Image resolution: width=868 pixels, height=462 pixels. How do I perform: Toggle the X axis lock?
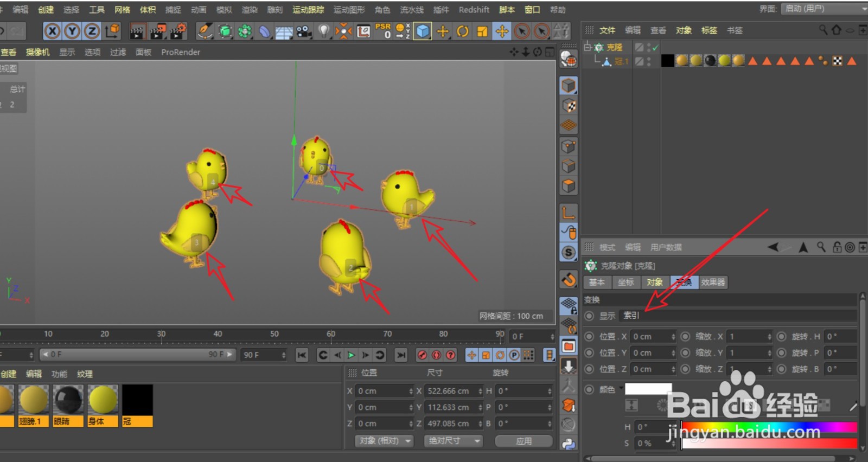pyautogui.click(x=52, y=31)
